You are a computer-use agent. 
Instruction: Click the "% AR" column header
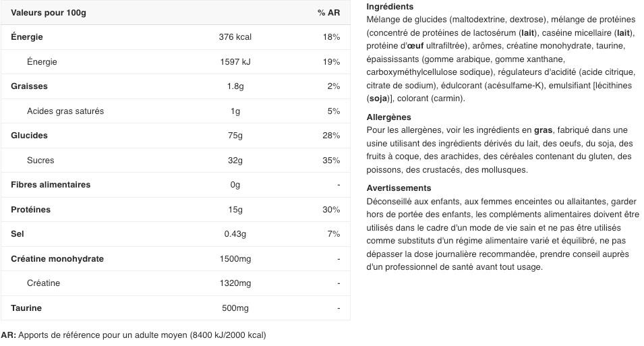(x=328, y=13)
